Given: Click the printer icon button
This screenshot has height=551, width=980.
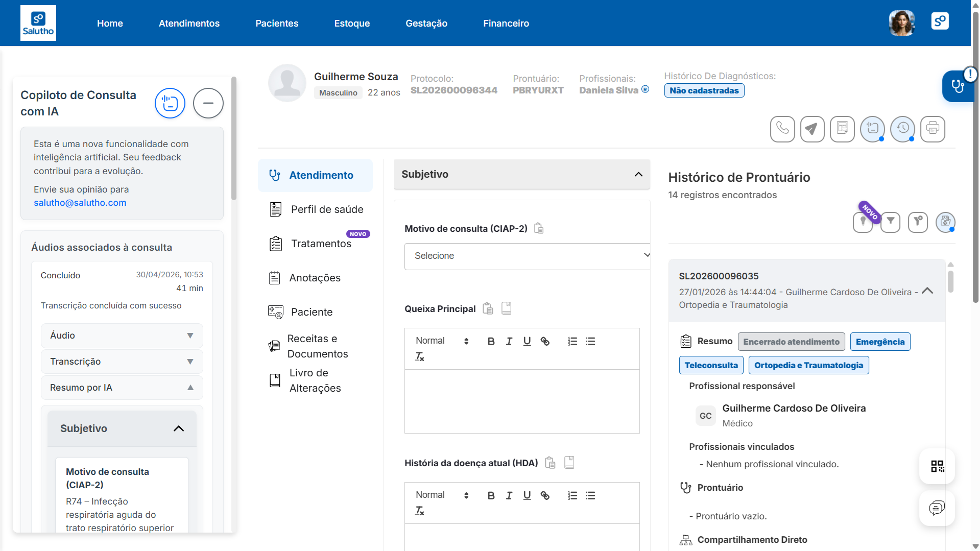Looking at the screenshot, I should coord(933,129).
